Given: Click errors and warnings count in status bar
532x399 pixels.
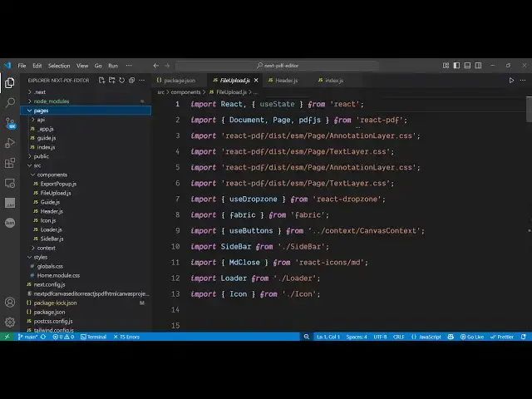Looking at the screenshot, I should click(63, 337).
